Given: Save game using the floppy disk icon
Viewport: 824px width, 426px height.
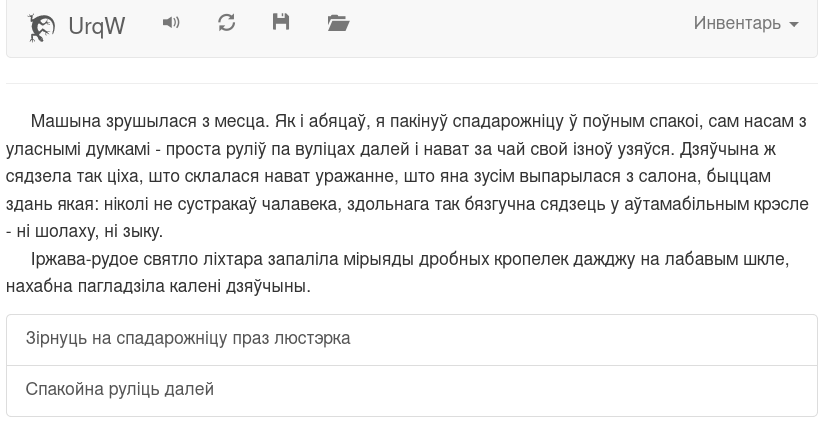Looking at the screenshot, I should pos(281,22).
